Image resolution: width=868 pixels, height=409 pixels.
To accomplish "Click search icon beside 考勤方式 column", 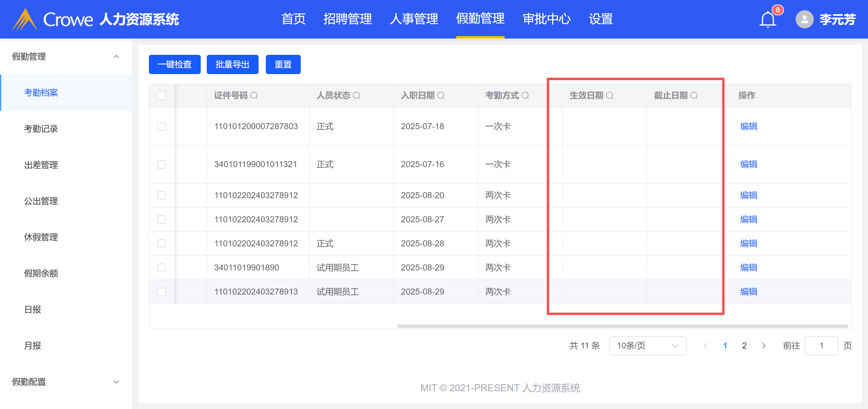I will click(525, 95).
